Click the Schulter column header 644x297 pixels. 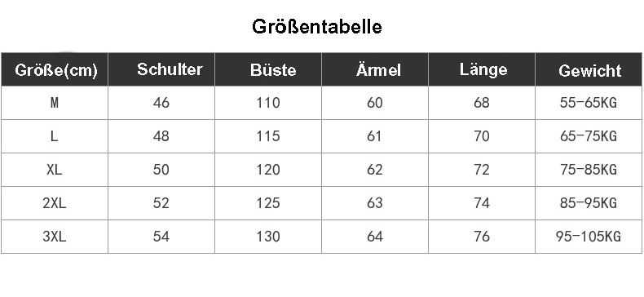[170, 69]
